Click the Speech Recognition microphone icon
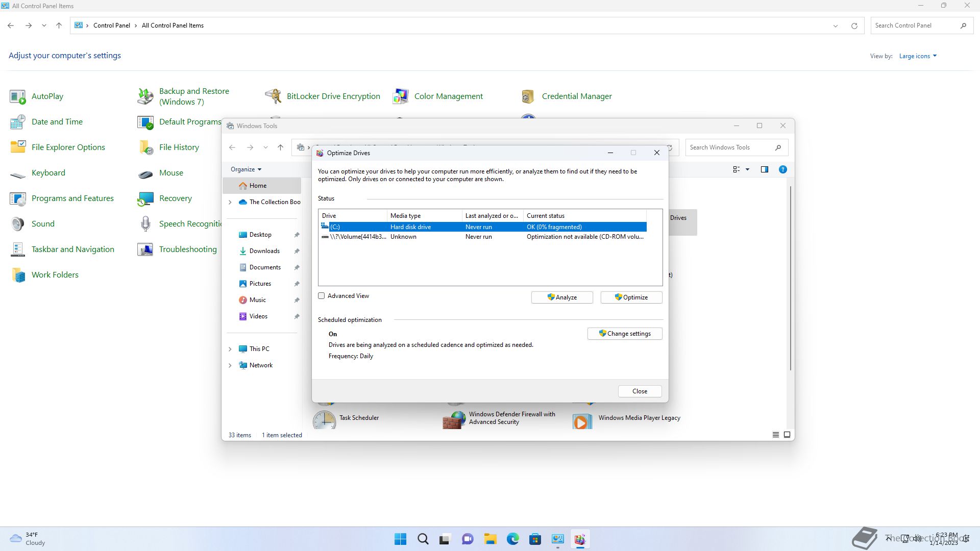 pos(145,223)
